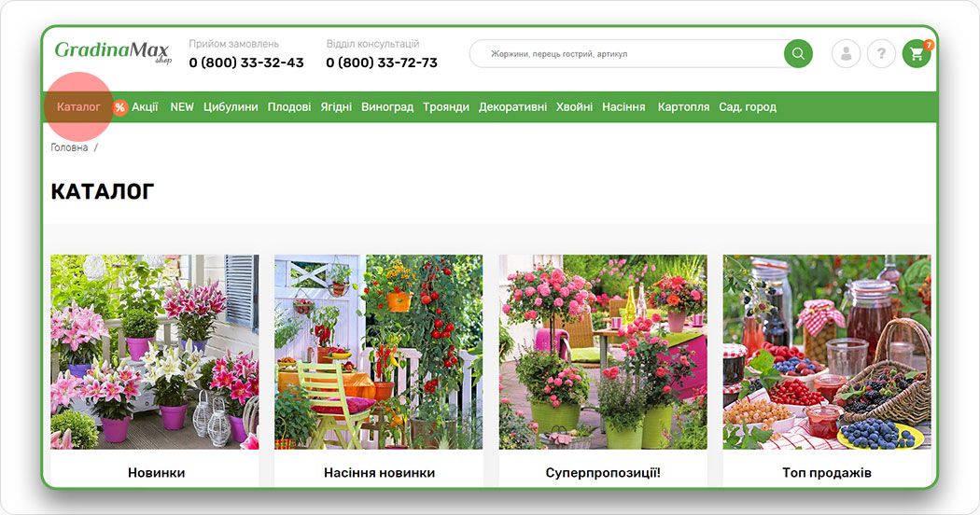The height and width of the screenshot is (515, 980).
Task: Open the Новинки lilies thumbnail
Action: pyautogui.click(x=155, y=352)
